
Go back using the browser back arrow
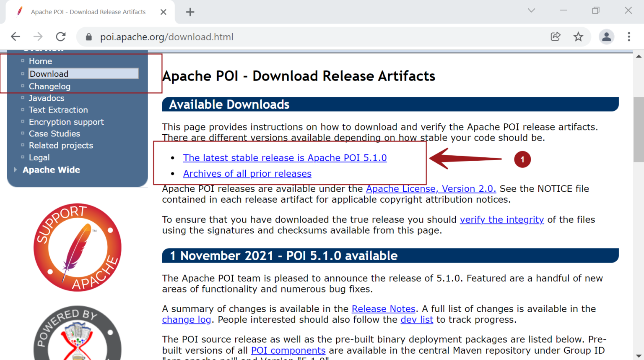(16, 37)
